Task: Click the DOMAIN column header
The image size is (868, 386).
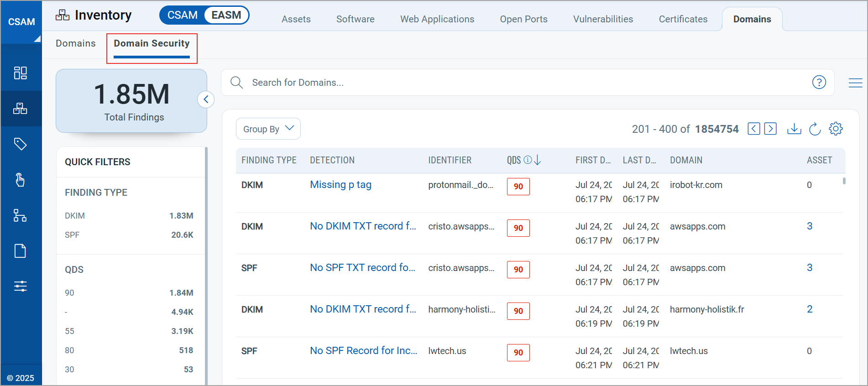Action: click(686, 160)
